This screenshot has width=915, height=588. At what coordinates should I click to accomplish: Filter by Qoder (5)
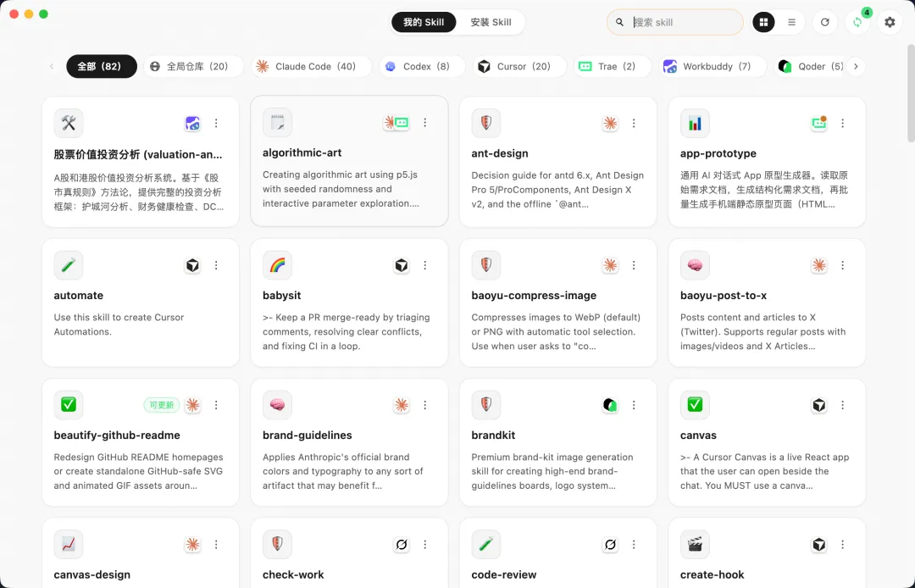pos(810,66)
